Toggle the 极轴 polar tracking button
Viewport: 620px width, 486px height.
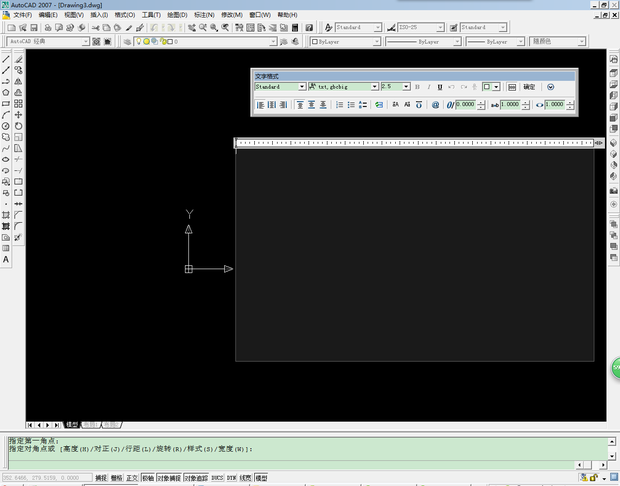pyautogui.click(x=148, y=478)
